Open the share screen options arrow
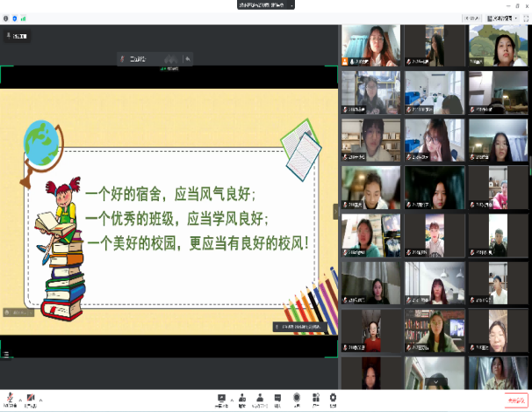The width and height of the screenshot is (532, 412). [x=231, y=396]
